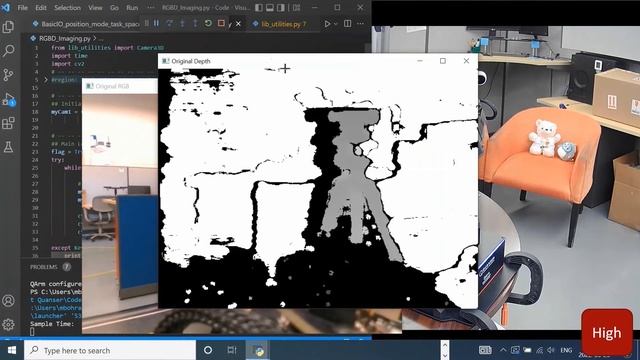This screenshot has height=360, width=640.
Task: Switch to BasicIO_position_mode_task_space tab
Action: [86, 24]
